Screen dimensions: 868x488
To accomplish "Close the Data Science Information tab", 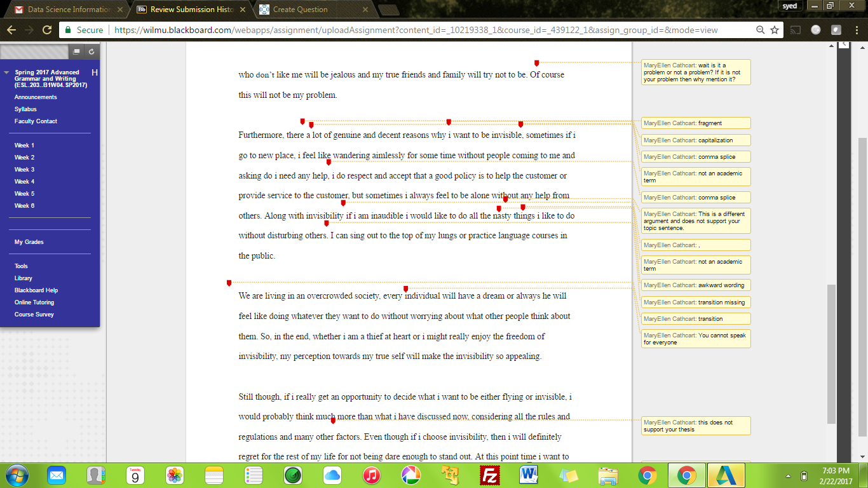I will pyautogui.click(x=119, y=10).
